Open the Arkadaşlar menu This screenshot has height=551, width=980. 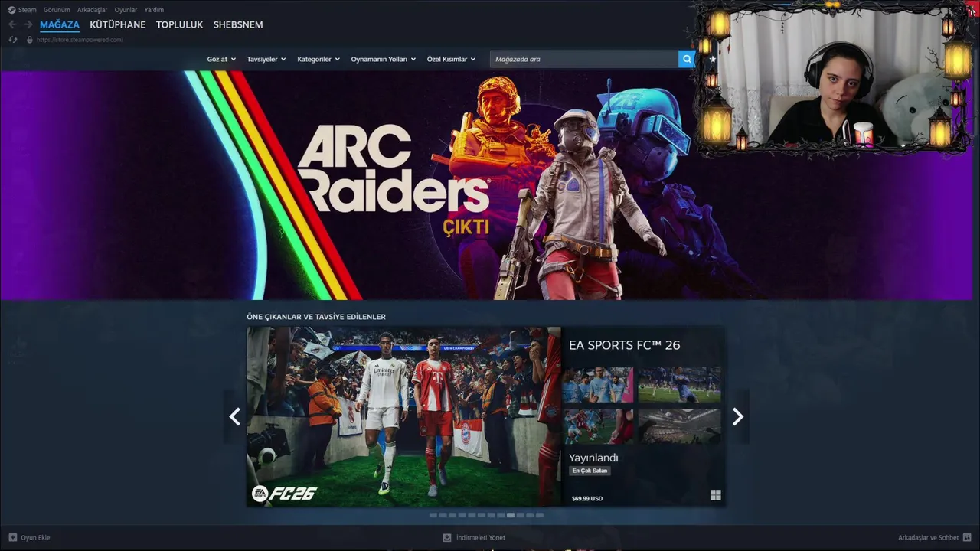coord(92,10)
